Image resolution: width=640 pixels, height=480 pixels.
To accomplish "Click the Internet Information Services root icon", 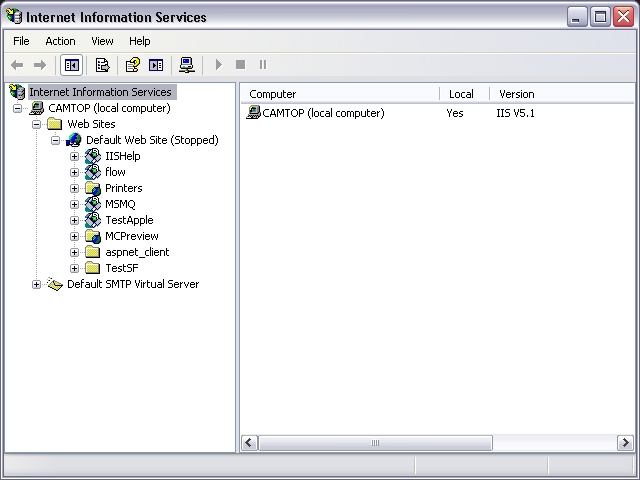I will (17, 92).
